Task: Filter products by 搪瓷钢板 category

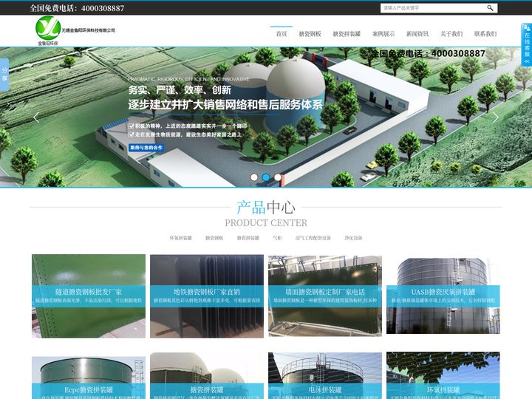Action: [x=214, y=238]
